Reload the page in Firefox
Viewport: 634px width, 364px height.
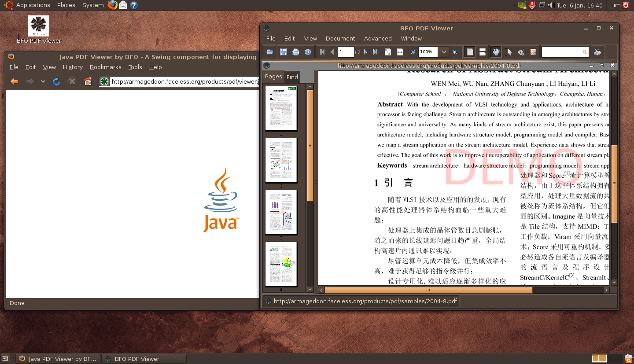(x=56, y=81)
